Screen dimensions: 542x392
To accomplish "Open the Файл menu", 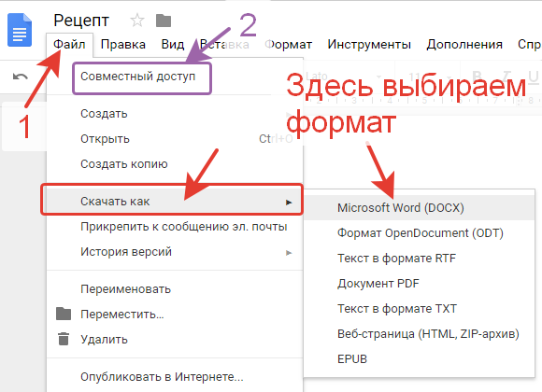I will (69, 45).
